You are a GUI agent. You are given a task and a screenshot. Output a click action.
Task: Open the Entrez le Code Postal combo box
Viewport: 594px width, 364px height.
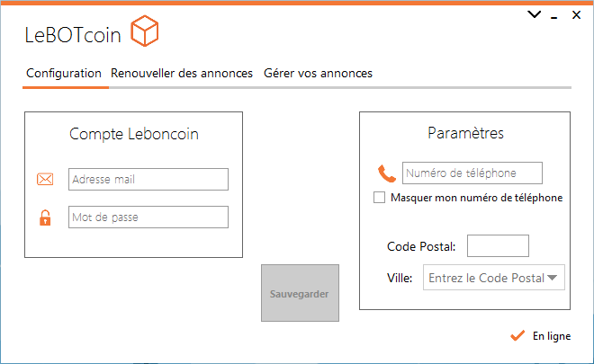click(493, 278)
